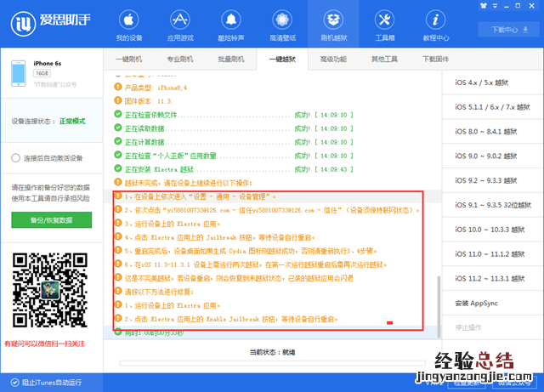The image size is (544, 392).
Task: Open the 教程中心 tutorial center
Action: click(436, 26)
